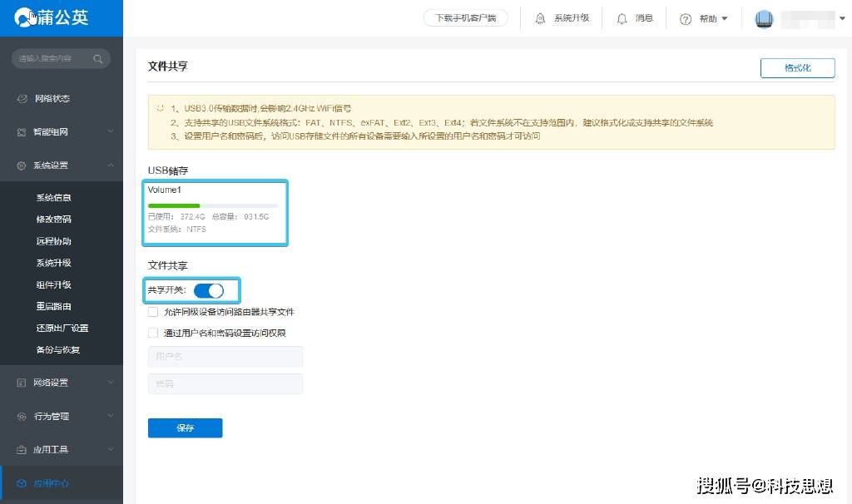Click the Volume1 label
The image size is (852, 504).
[x=164, y=190]
